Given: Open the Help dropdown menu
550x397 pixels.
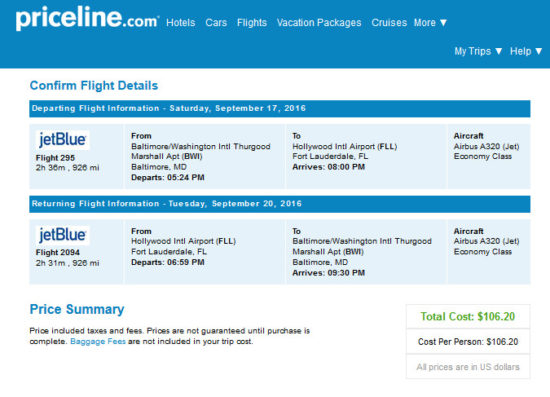Looking at the screenshot, I should pos(526,51).
